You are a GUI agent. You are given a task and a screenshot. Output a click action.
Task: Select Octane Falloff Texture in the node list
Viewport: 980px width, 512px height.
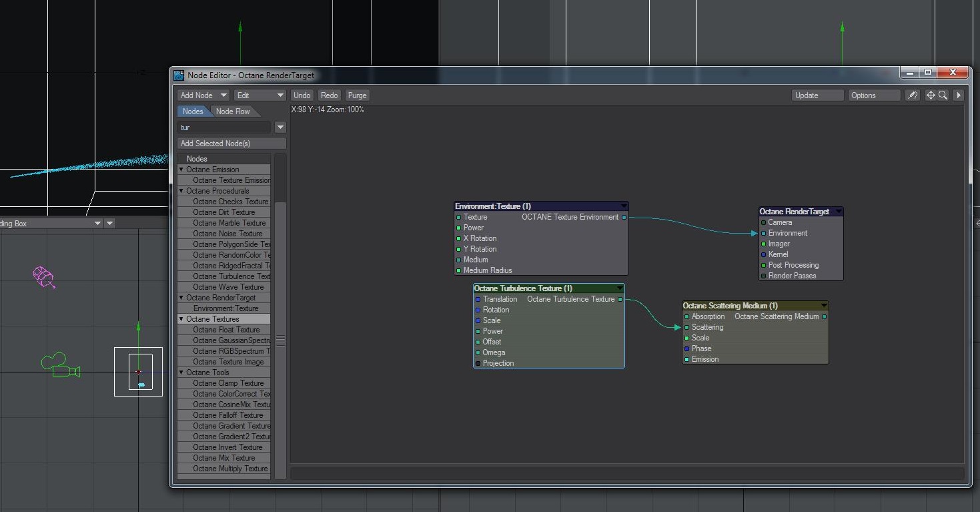224,415
